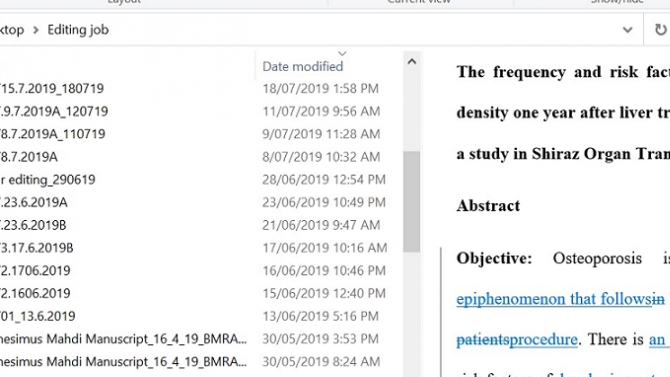Screen dimensions: 670x377
Task: Click date 13/06/2019 5:16 PM
Action: [320, 316]
